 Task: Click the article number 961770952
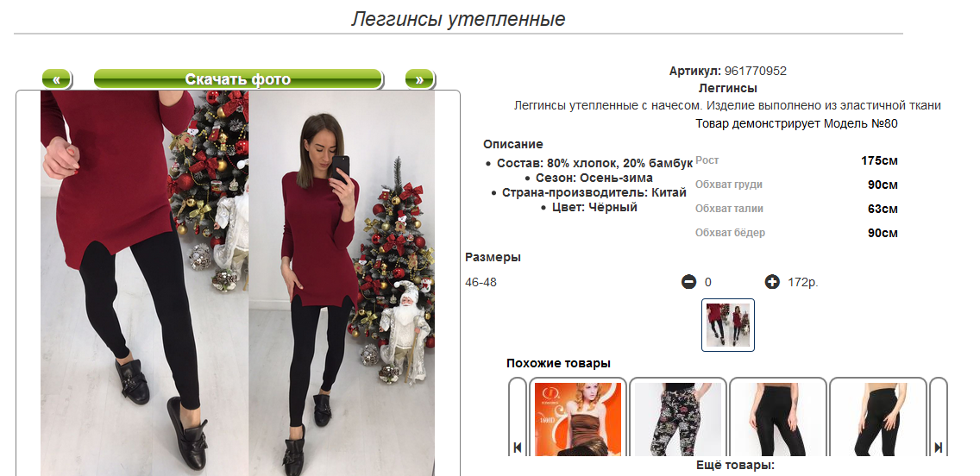click(x=755, y=72)
